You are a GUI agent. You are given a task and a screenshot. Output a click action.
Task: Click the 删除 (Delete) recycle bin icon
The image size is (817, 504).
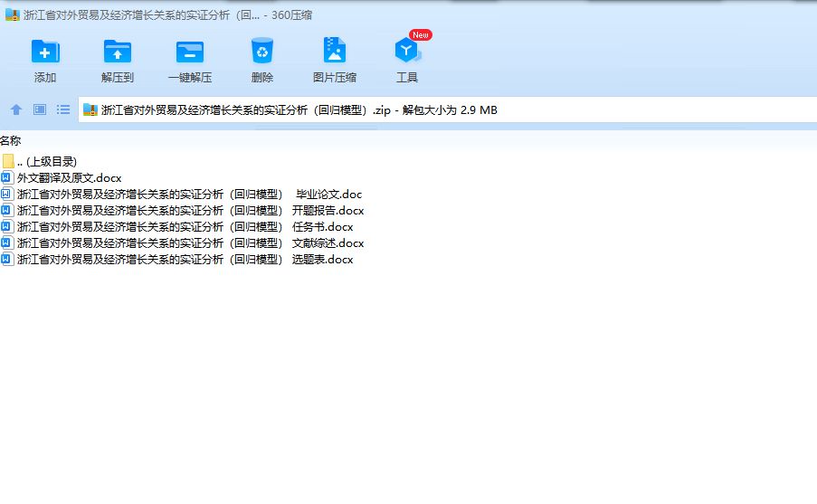(x=262, y=51)
